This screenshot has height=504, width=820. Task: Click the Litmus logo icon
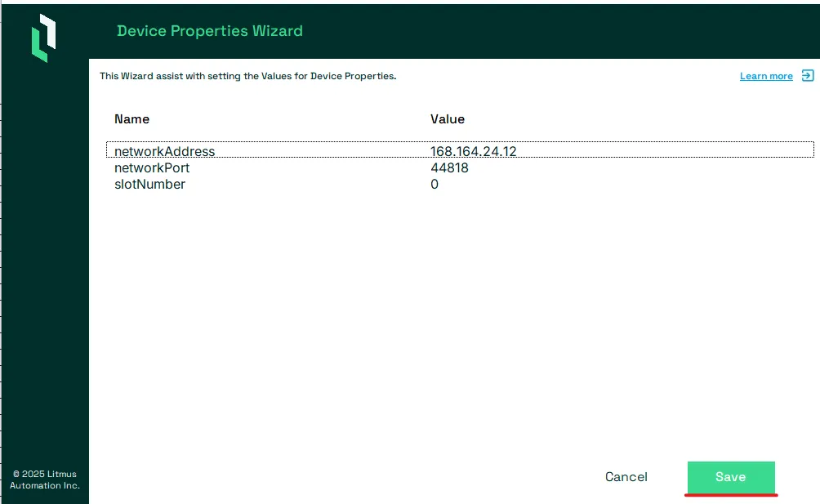[x=43, y=38]
